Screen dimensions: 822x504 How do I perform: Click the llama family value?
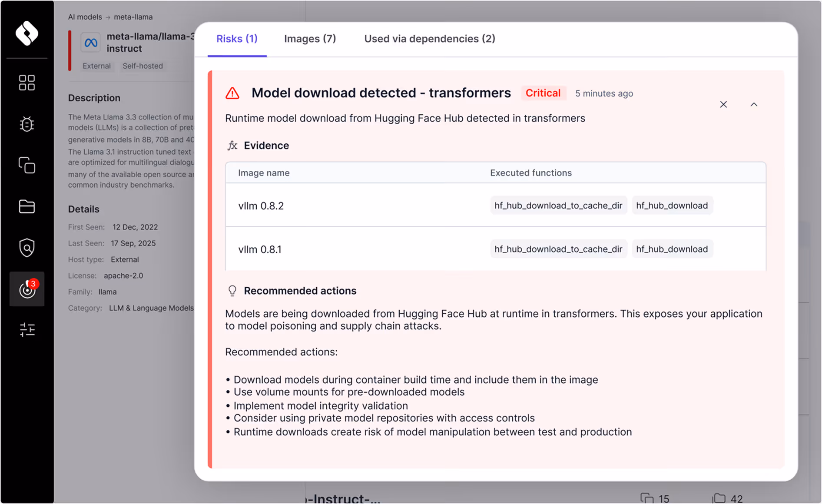tap(107, 292)
